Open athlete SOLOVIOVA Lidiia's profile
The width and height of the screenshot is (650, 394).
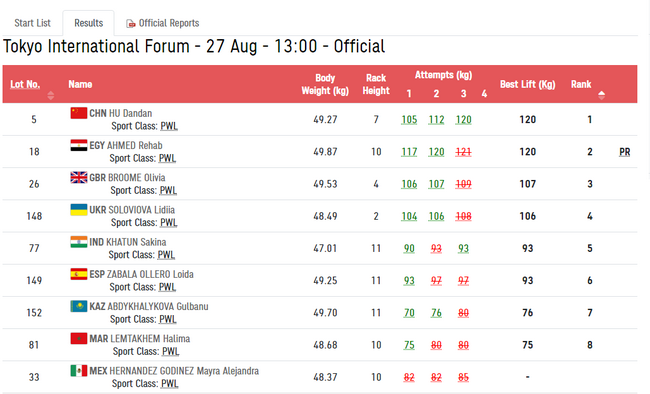[x=141, y=210]
